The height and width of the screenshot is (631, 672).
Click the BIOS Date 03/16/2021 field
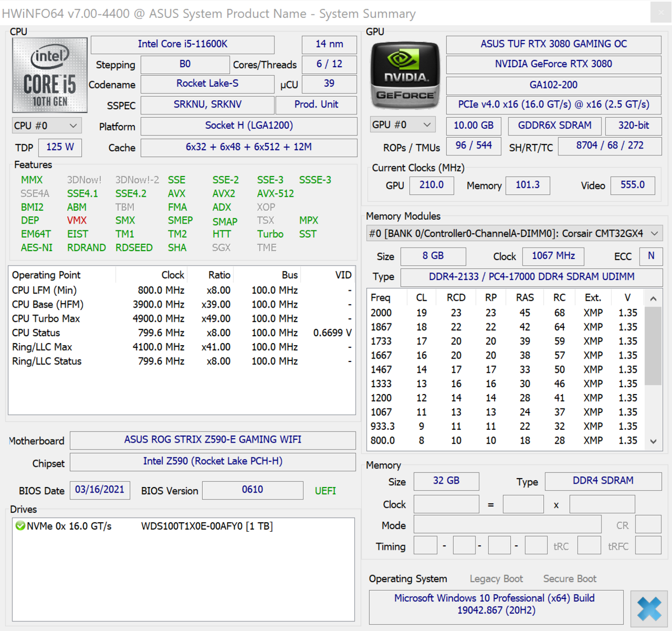point(100,490)
